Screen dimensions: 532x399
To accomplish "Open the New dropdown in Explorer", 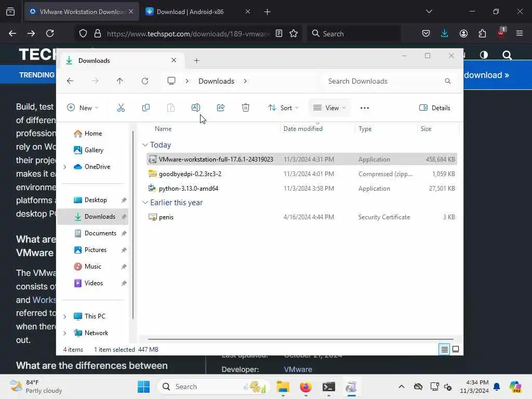I will coord(83,108).
